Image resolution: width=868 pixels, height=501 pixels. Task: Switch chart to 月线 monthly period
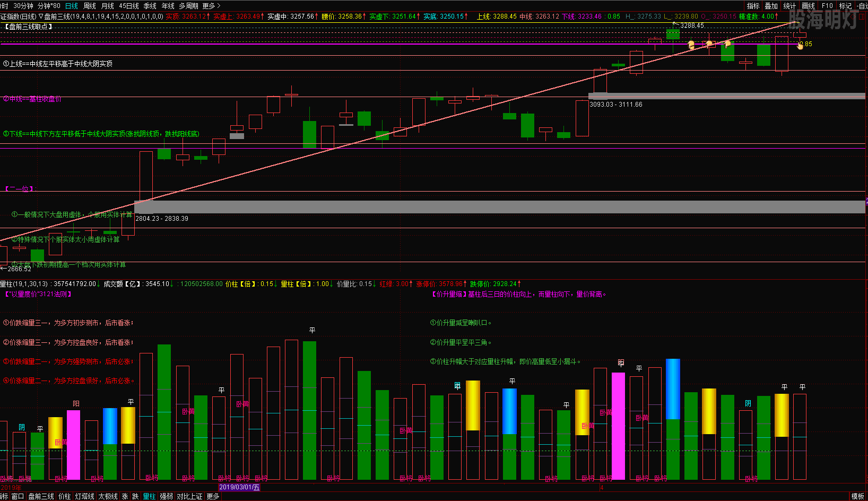tap(108, 6)
